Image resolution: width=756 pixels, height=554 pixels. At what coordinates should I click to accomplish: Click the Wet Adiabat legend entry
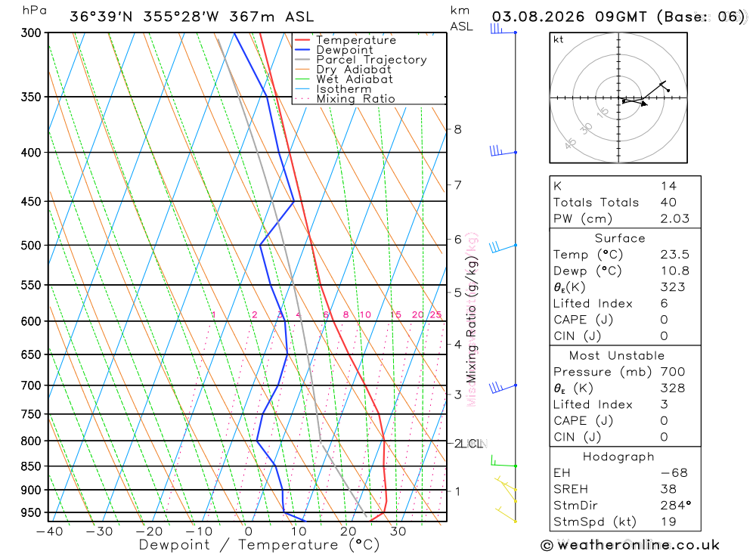point(343,79)
